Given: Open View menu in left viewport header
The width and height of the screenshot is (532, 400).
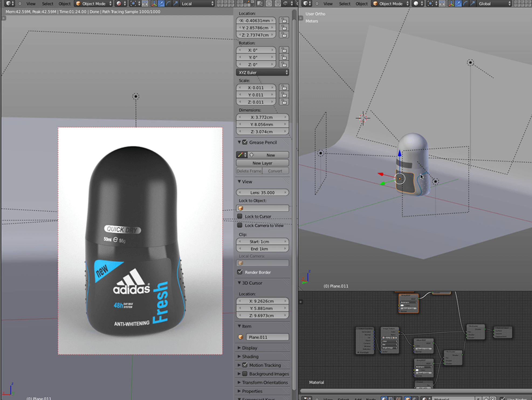Looking at the screenshot, I should pyautogui.click(x=31, y=4).
